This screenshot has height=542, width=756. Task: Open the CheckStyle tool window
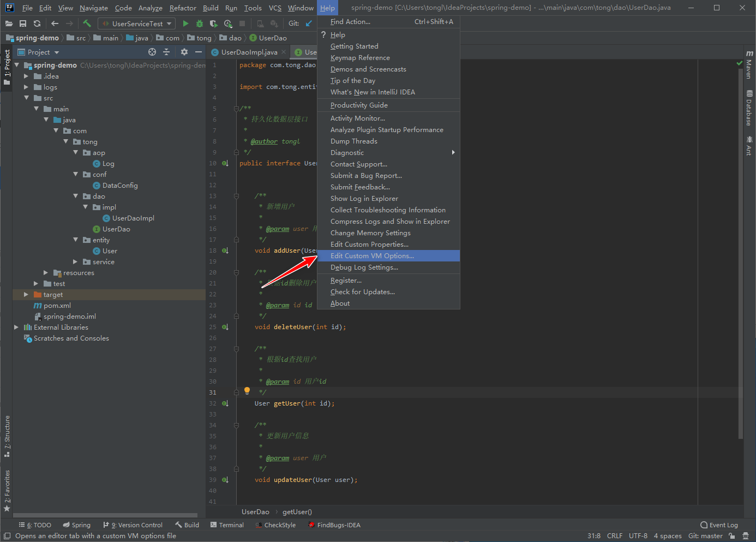coord(275,525)
